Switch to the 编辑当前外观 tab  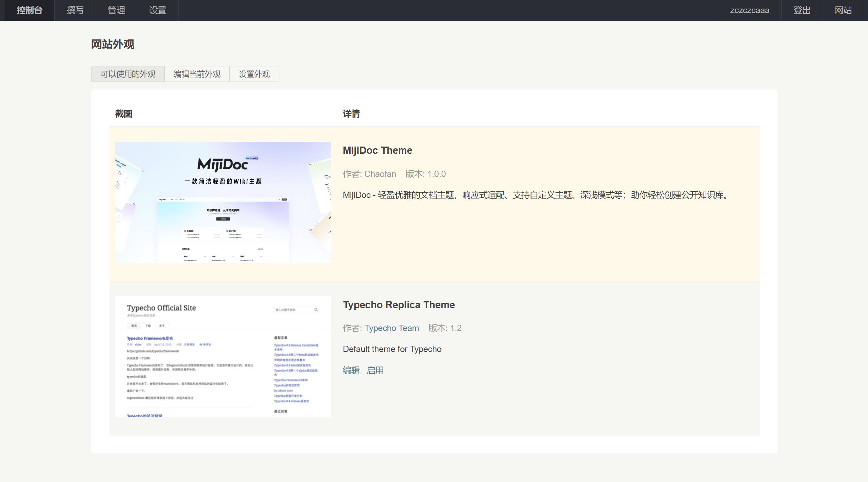point(197,74)
